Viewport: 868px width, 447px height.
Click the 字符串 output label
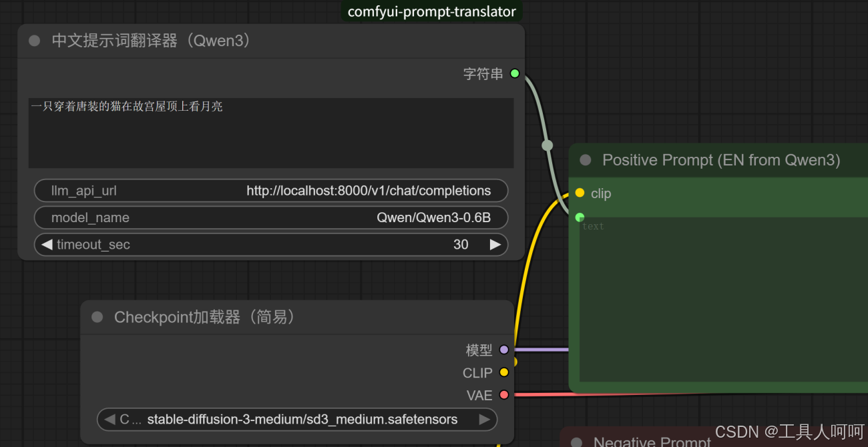coord(483,73)
